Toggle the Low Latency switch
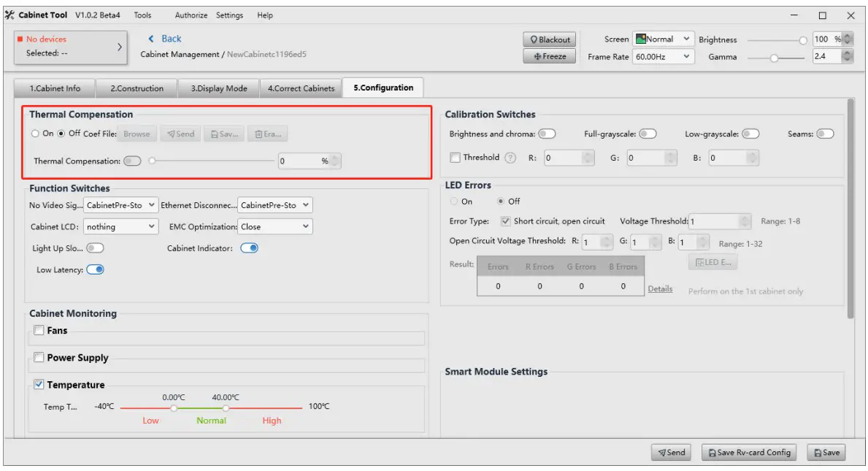 pos(95,269)
